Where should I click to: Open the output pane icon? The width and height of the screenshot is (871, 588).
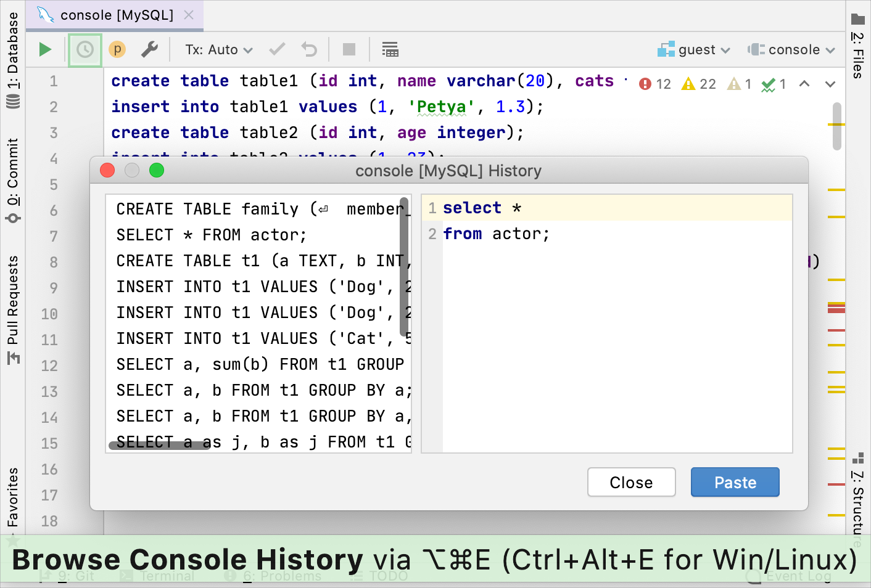click(390, 49)
